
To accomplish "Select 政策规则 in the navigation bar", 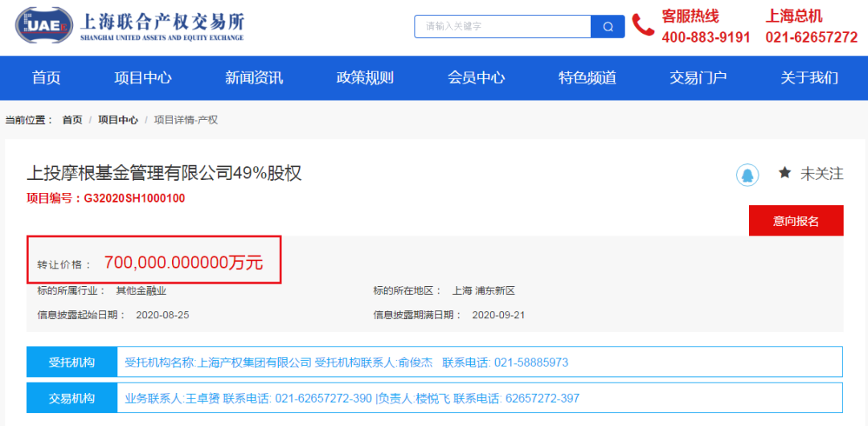I will pos(366,78).
